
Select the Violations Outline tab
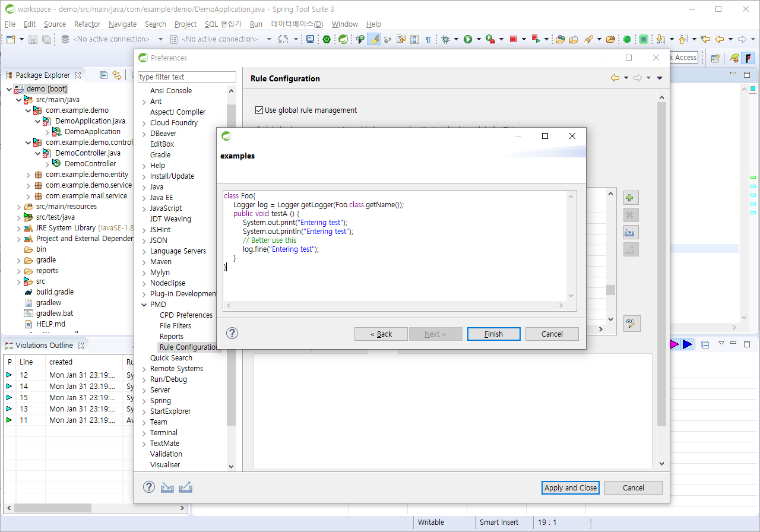pos(44,345)
